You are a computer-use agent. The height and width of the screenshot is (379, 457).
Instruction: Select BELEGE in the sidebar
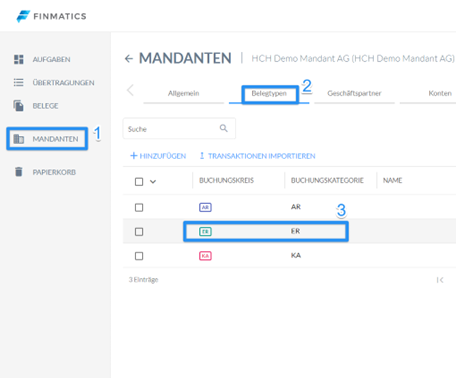click(x=45, y=106)
